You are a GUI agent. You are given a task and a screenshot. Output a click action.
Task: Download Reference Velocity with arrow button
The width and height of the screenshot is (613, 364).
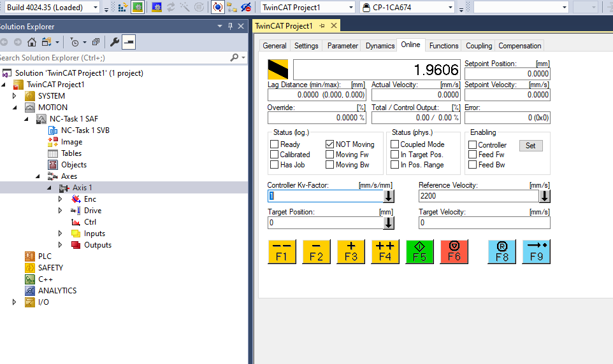(545, 196)
